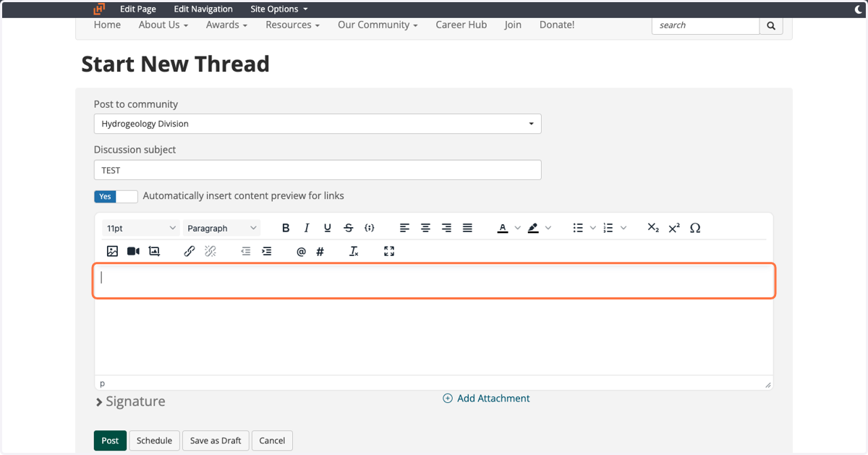Toggle italic formatting
Image resolution: width=868 pixels, height=455 pixels.
click(x=307, y=228)
